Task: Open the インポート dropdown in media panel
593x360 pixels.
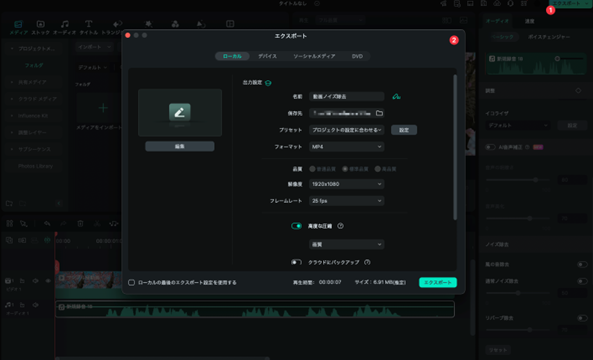Action: click(x=94, y=47)
